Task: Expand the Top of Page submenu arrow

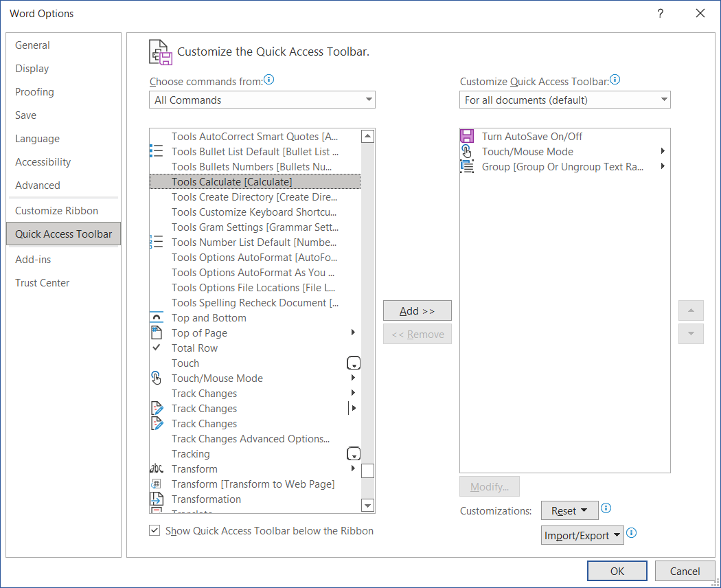Action: pyautogui.click(x=353, y=332)
